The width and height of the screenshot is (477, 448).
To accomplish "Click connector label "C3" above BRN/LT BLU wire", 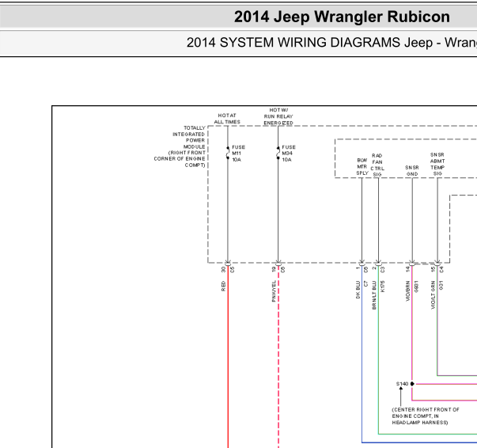I will [383, 269].
